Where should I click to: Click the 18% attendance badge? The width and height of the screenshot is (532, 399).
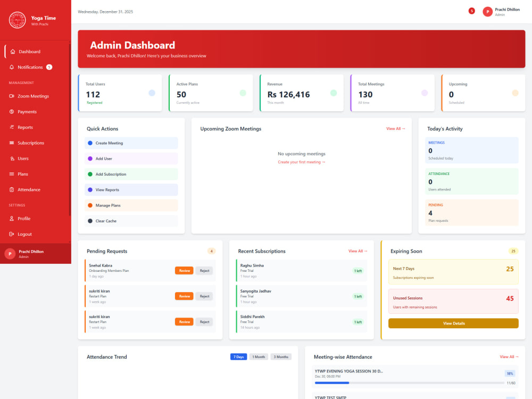pyautogui.click(x=510, y=374)
